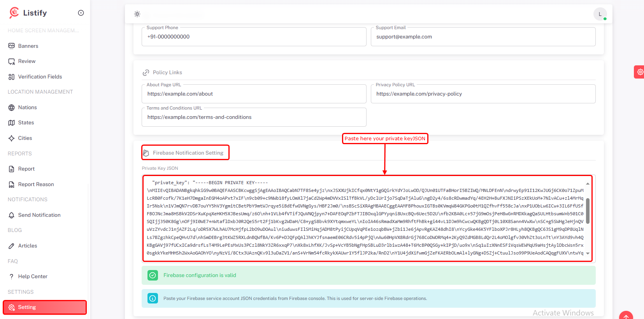
Task: Open the Review sidebar item
Action: [26, 61]
